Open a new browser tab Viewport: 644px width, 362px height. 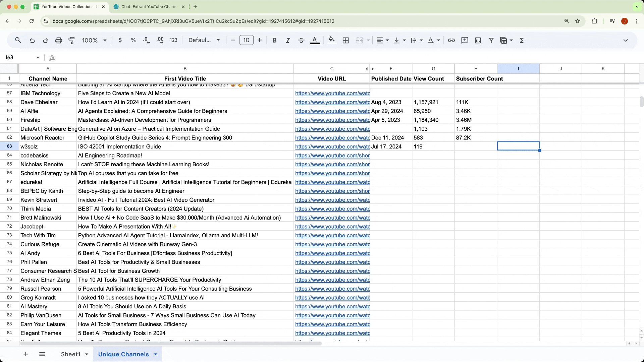pyautogui.click(x=195, y=7)
